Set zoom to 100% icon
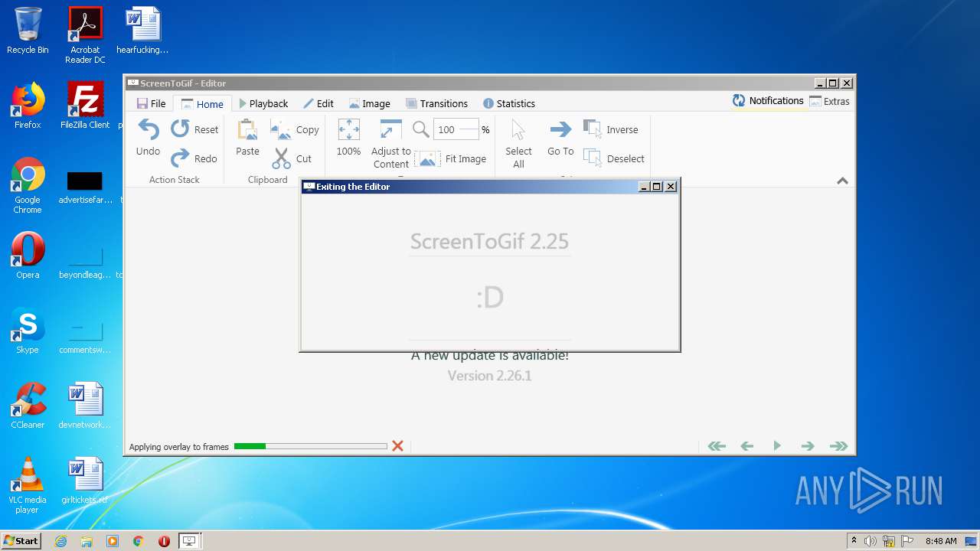 click(x=348, y=129)
